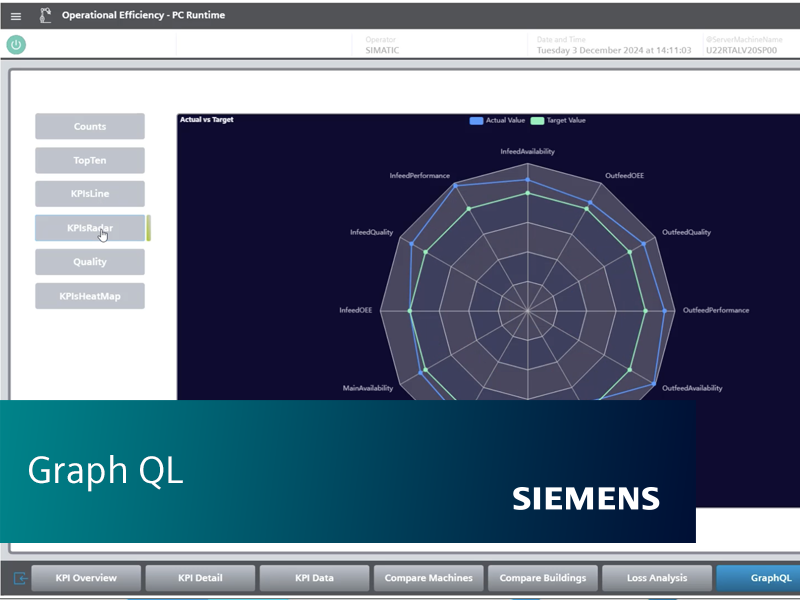Open the Compare Buildings tab
This screenshot has width=800, height=600.
pyautogui.click(x=543, y=578)
